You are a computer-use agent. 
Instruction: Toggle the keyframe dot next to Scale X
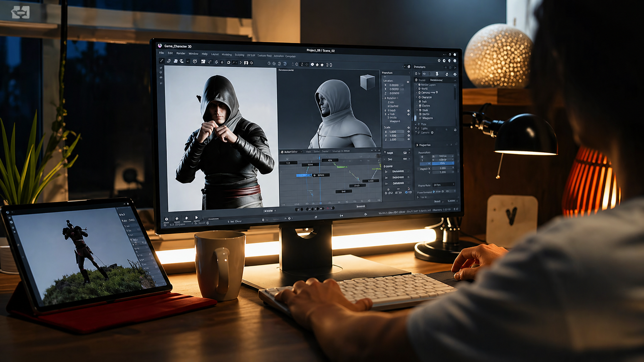click(409, 132)
